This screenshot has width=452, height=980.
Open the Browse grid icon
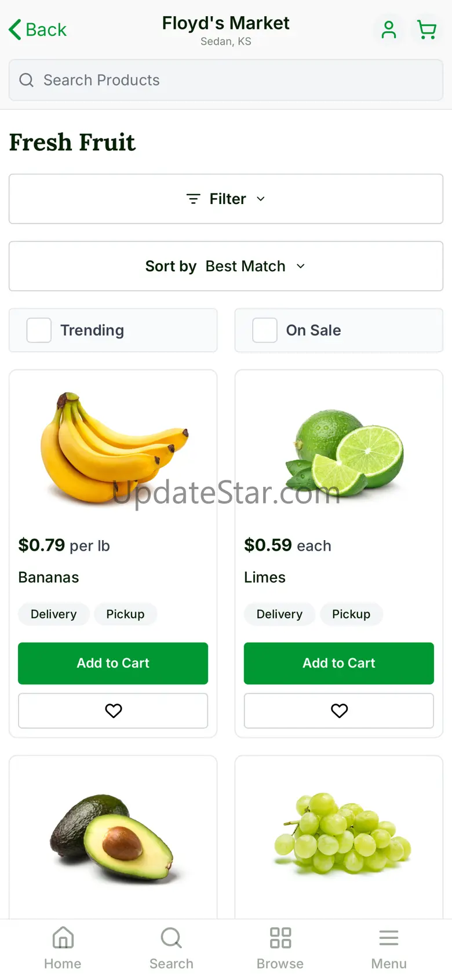280,938
